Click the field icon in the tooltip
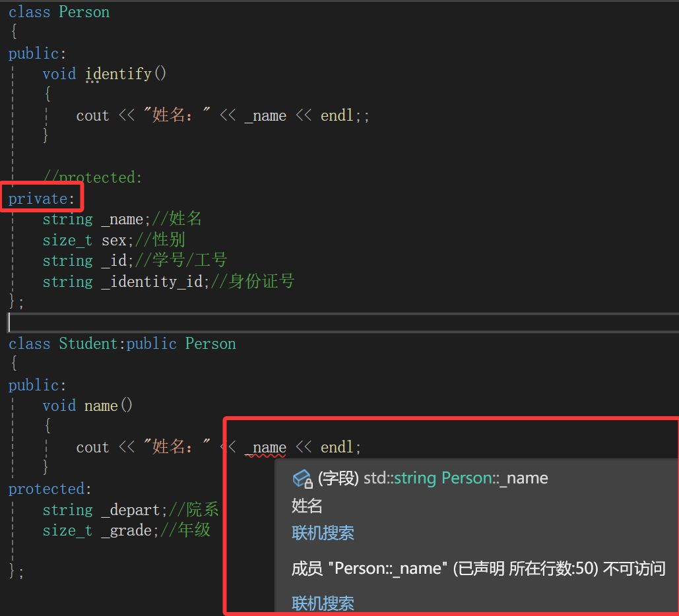 (x=302, y=479)
